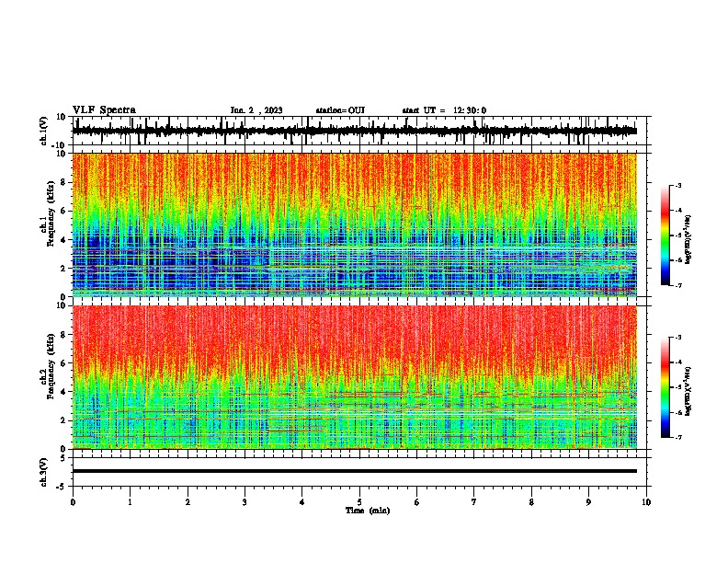Click the "VLF Spectra" plot title
728x563 pixels.
click(x=104, y=110)
